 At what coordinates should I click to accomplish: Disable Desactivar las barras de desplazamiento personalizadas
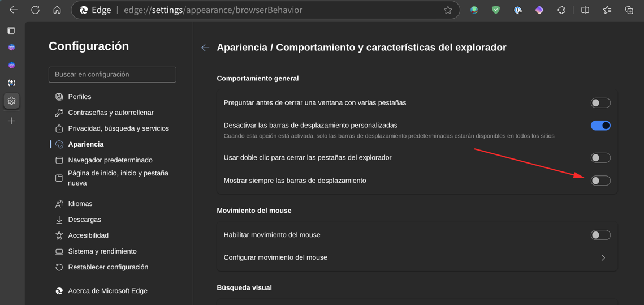[600, 126]
